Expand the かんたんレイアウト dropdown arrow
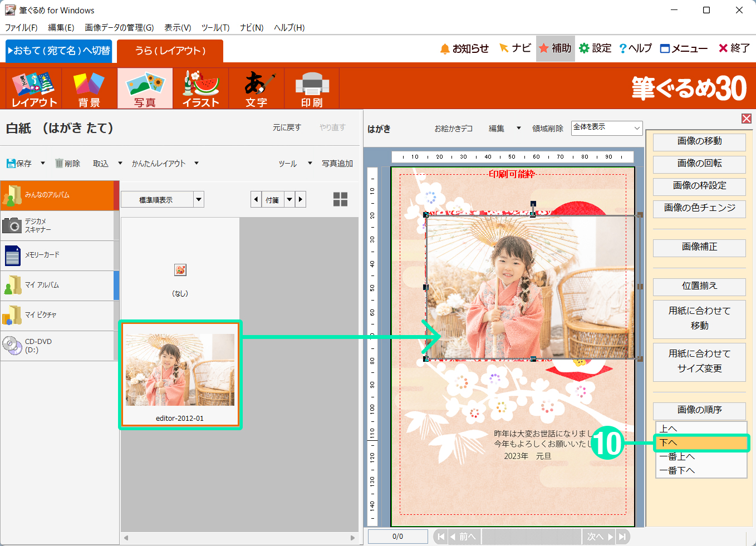This screenshot has height=546, width=756. 197,163
